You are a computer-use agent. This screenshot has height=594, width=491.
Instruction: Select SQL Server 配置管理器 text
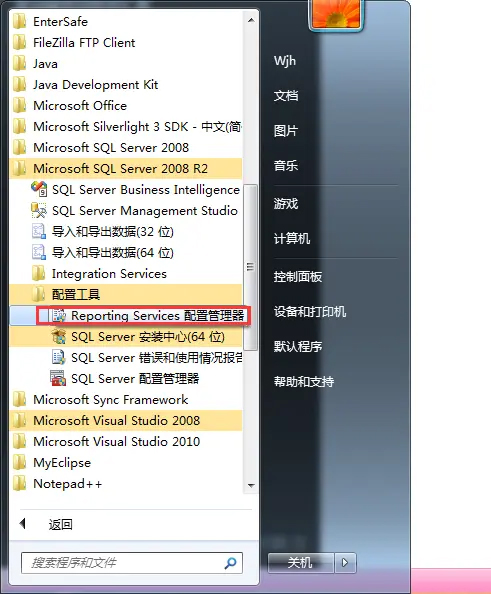pyautogui.click(x=135, y=378)
